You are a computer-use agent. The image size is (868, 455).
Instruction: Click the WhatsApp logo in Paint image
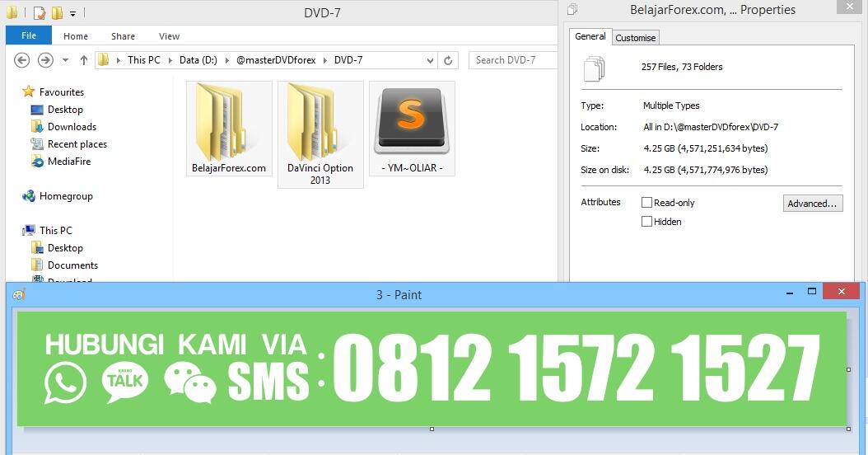click(x=65, y=382)
